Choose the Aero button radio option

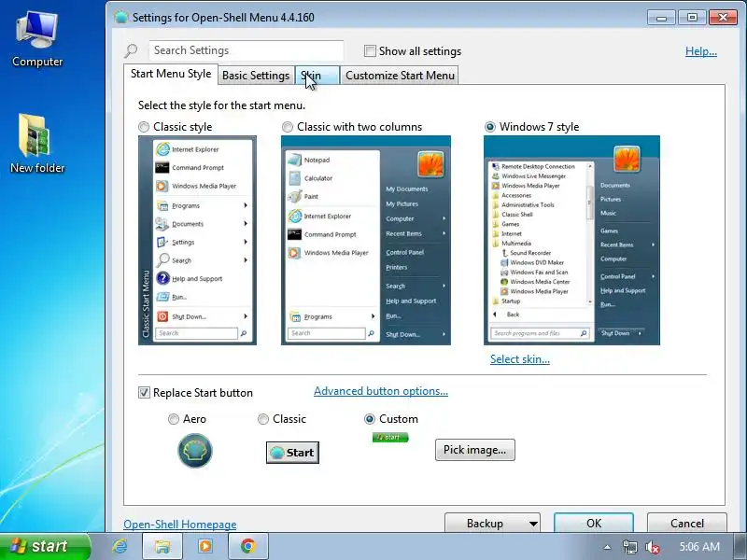(174, 419)
